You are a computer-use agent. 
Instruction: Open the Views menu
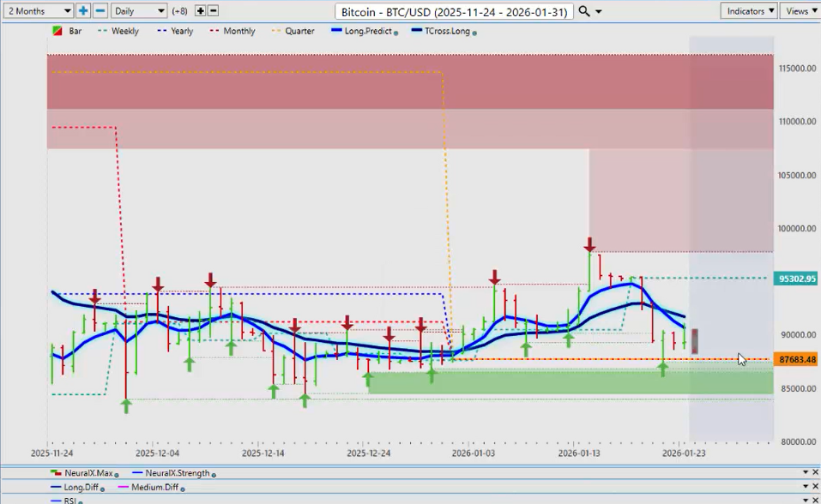pyautogui.click(x=800, y=11)
